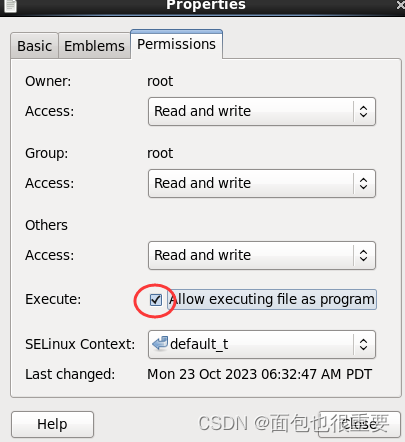The height and width of the screenshot is (442, 405).
Task: Switch to the Basic tab
Action: [34, 46]
